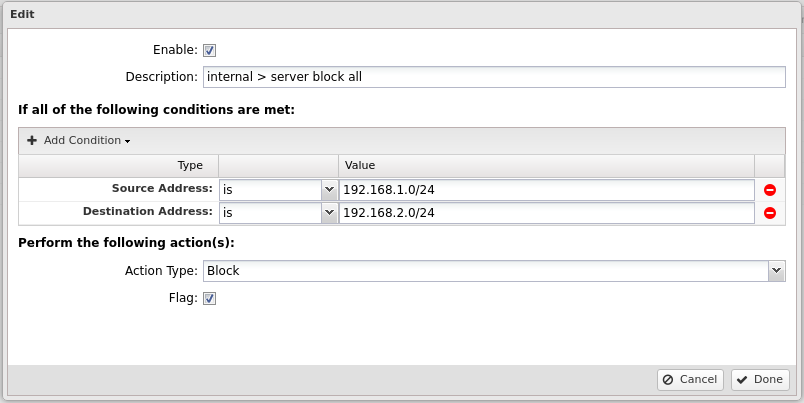804x403 pixels.
Task: Open Source Address operator dropdown
Action: pyautogui.click(x=329, y=190)
